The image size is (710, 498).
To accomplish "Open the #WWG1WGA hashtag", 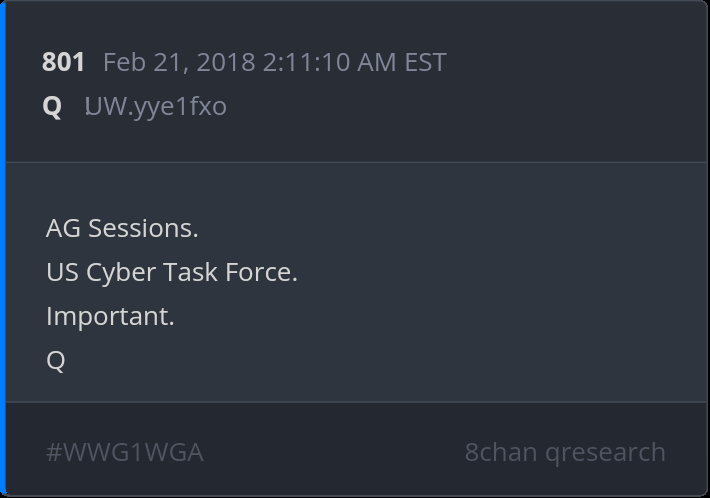I will tap(125, 452).
